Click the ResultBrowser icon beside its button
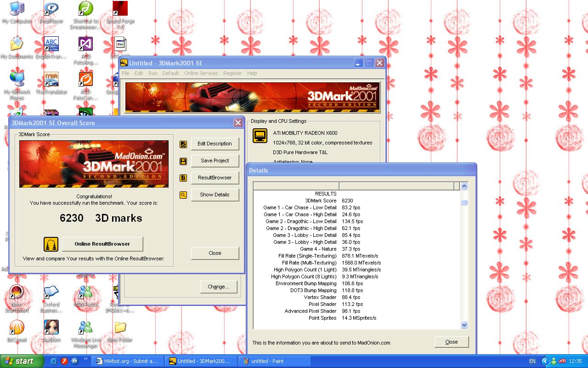Image resolution: width=588 pixels, height=368 pixels. pyautogui.click(x=183, y=178)
